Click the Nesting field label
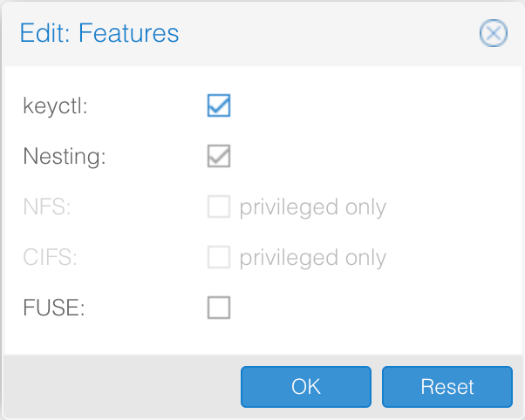This screenshot has height=420, width=525. [65, 156]
